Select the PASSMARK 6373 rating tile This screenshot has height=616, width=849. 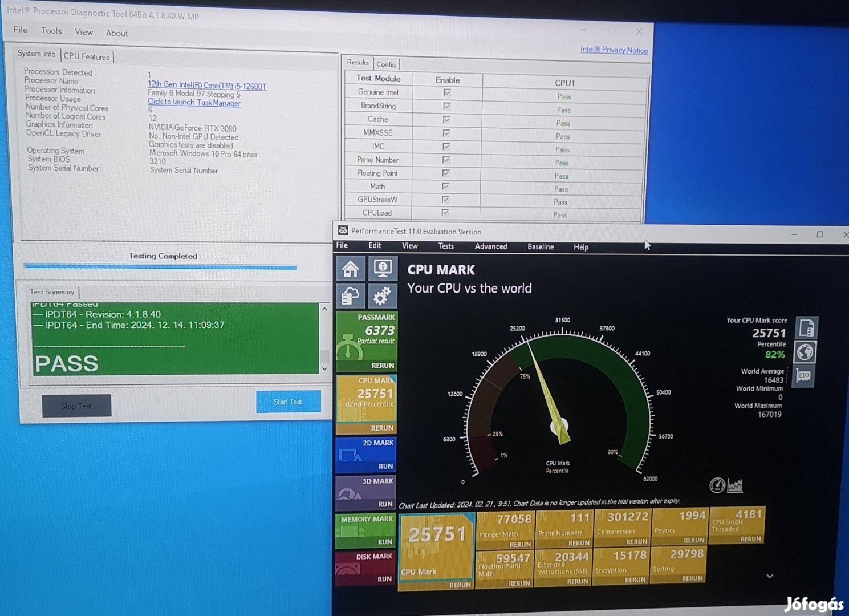366,341
